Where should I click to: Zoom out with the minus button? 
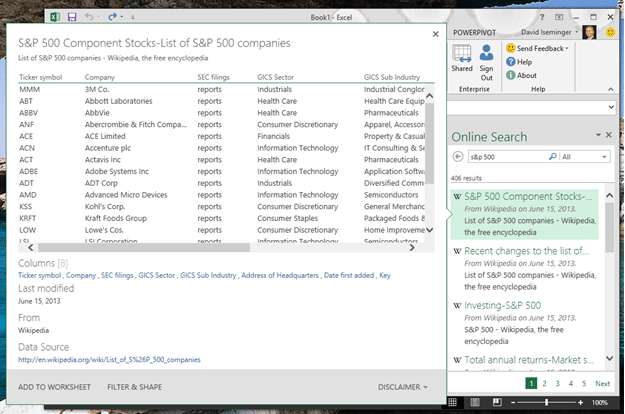coord(513,402)
